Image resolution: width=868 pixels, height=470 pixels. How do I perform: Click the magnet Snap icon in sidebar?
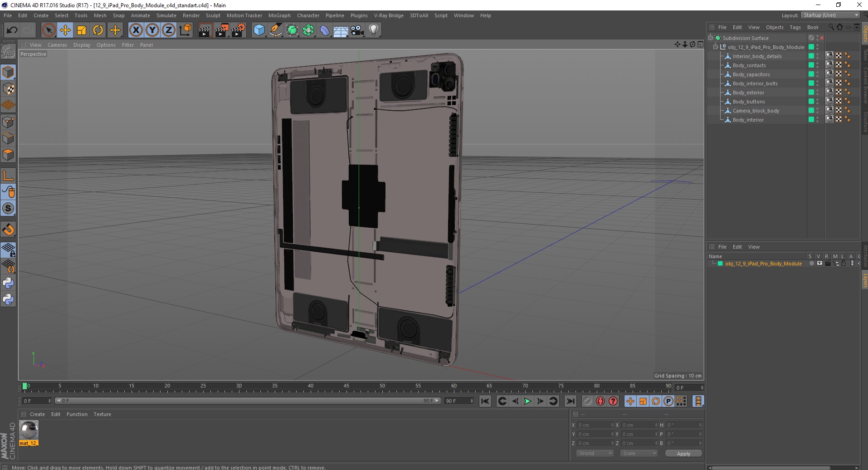point(8,230)
